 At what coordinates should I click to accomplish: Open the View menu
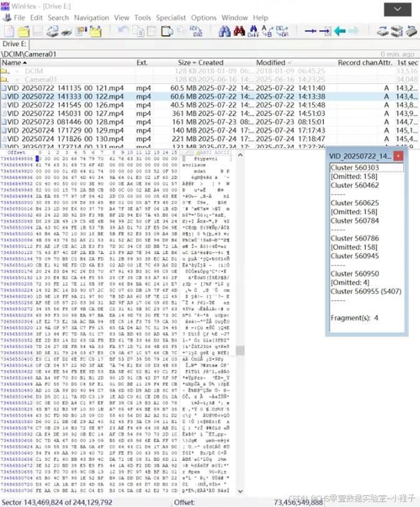point(122,17)
